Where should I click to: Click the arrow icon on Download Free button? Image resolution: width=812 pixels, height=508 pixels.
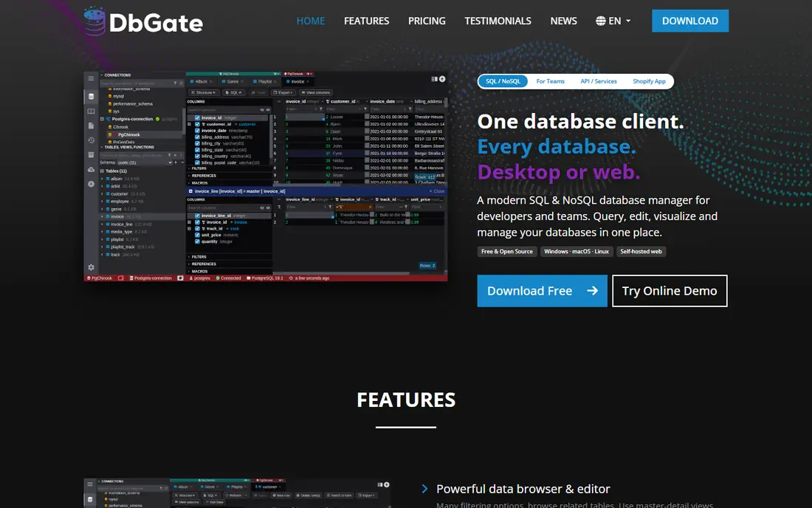593,291
